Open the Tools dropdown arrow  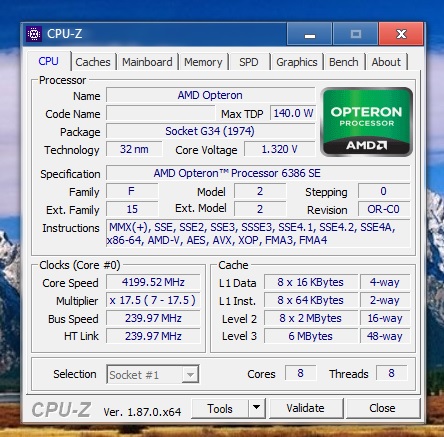tap(256, 407)
